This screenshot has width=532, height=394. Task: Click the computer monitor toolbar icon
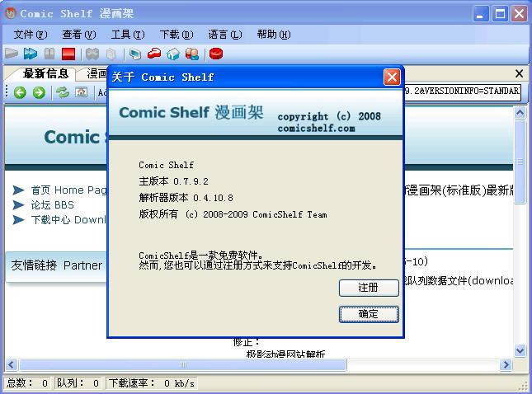pyautogui.click(x=135, y=54)
